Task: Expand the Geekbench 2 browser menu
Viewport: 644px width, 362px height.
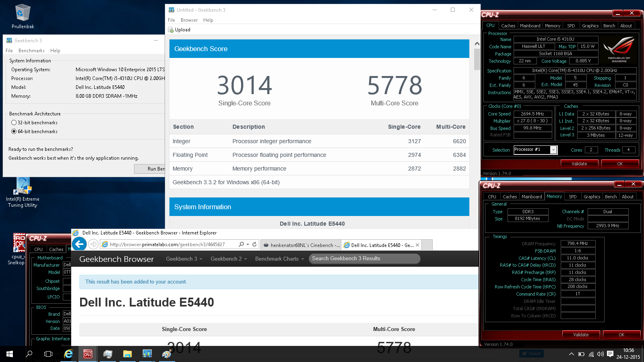Action: 229,259
